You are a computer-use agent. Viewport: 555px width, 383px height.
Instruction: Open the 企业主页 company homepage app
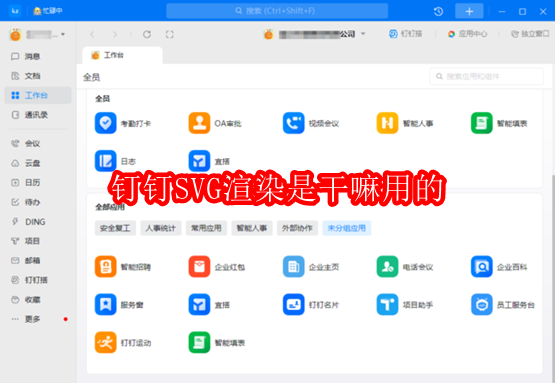(311, 267)
